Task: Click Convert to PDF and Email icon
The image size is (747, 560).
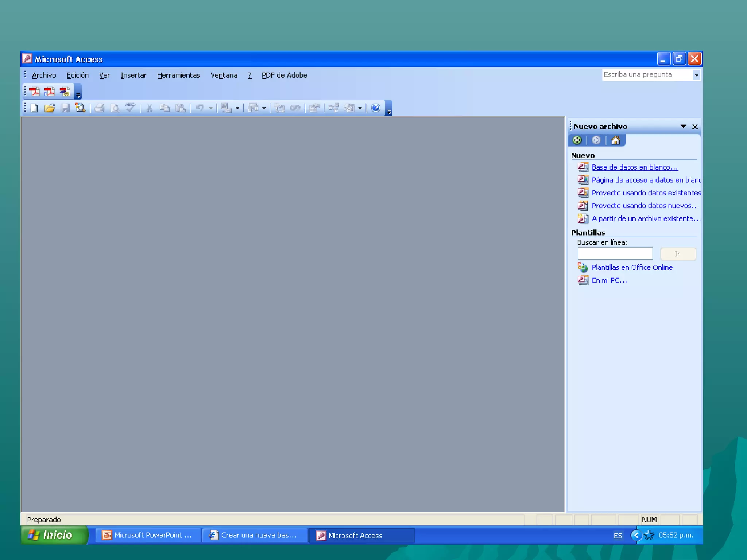Action: click(x=50, y=92)
